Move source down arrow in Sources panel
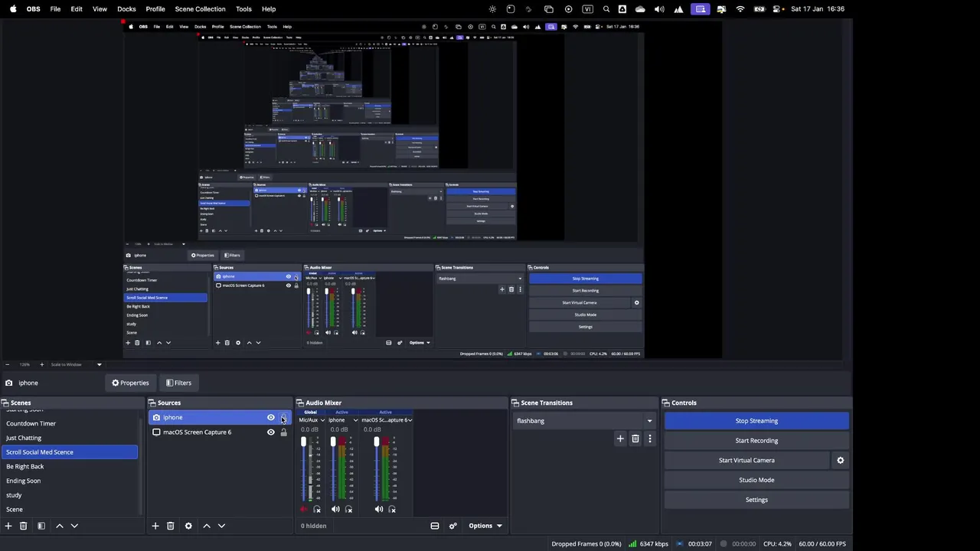 point(221,526)
